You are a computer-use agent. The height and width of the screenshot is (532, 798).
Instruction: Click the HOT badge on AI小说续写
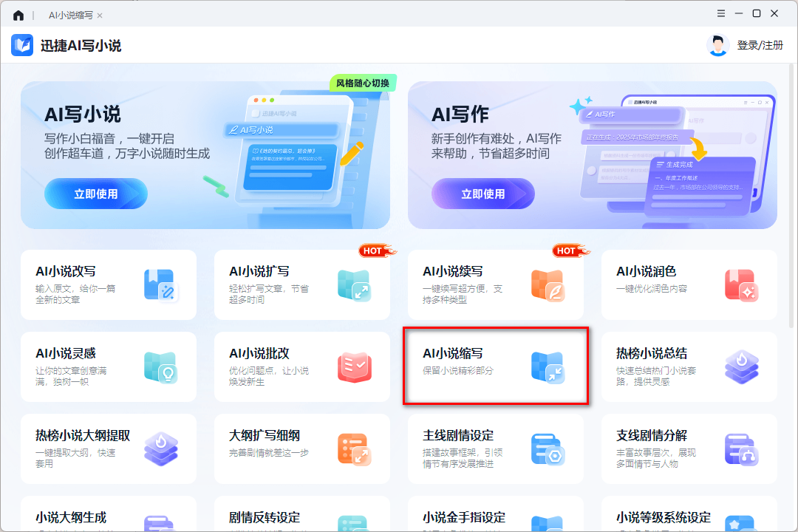pyautogui.click(x=571, y=250)
